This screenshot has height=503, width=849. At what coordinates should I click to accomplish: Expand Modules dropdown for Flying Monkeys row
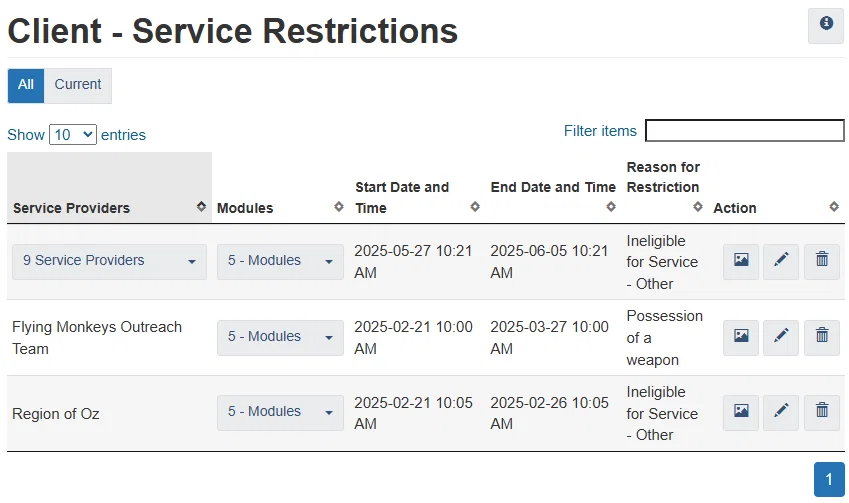280,337
